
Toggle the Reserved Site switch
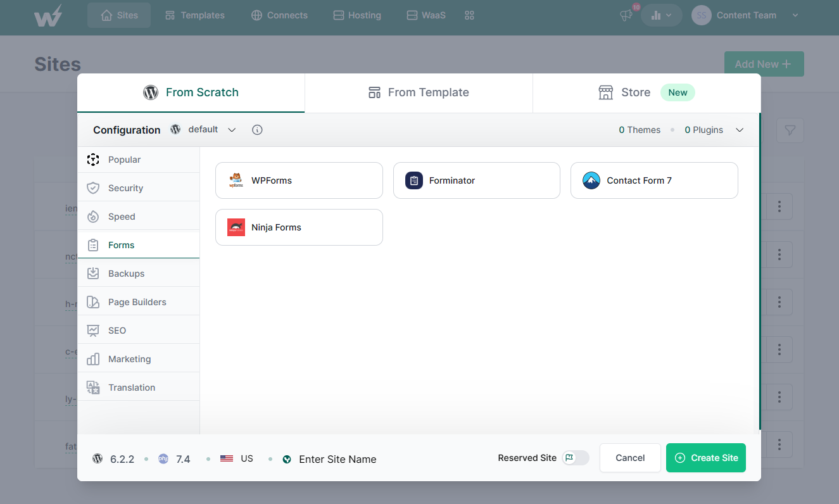(x=576, y=458)
